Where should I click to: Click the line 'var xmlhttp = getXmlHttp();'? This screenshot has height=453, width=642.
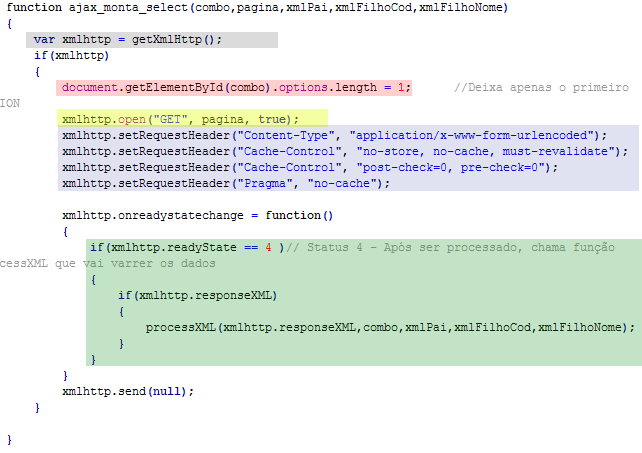128,40
